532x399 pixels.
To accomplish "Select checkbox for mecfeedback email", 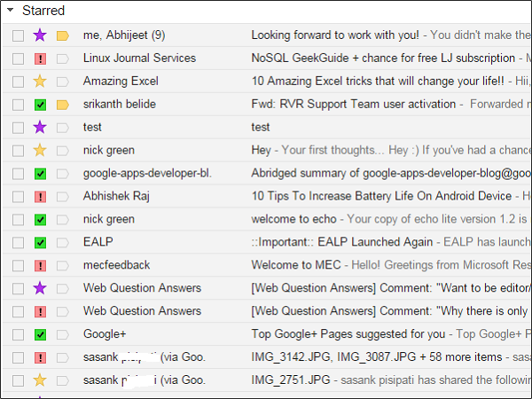I will pyautogui.click(x=18, y=266).
